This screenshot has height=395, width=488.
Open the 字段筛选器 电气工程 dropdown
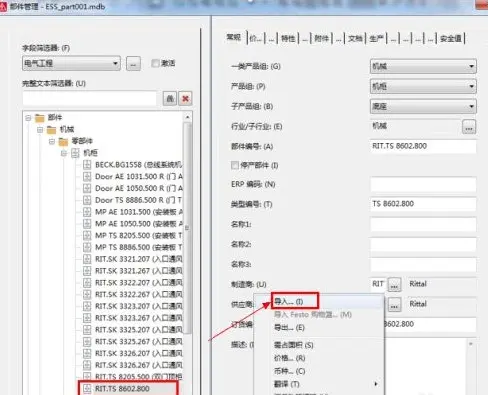tap(71, 63)
